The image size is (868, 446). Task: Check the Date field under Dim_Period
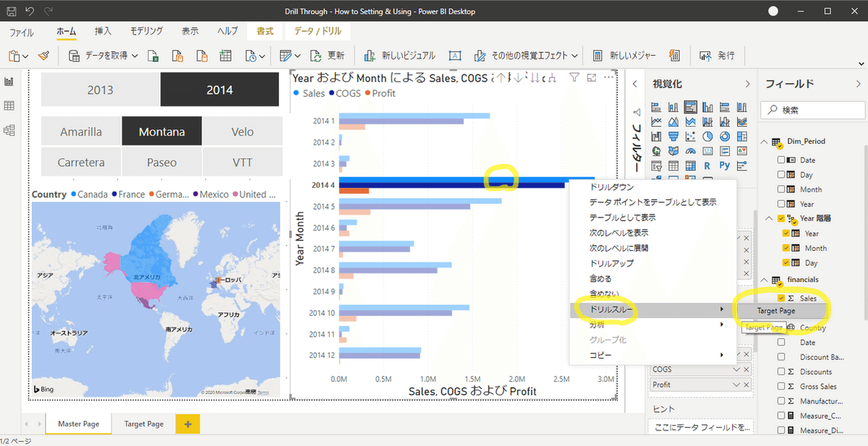tap(781, 160)
